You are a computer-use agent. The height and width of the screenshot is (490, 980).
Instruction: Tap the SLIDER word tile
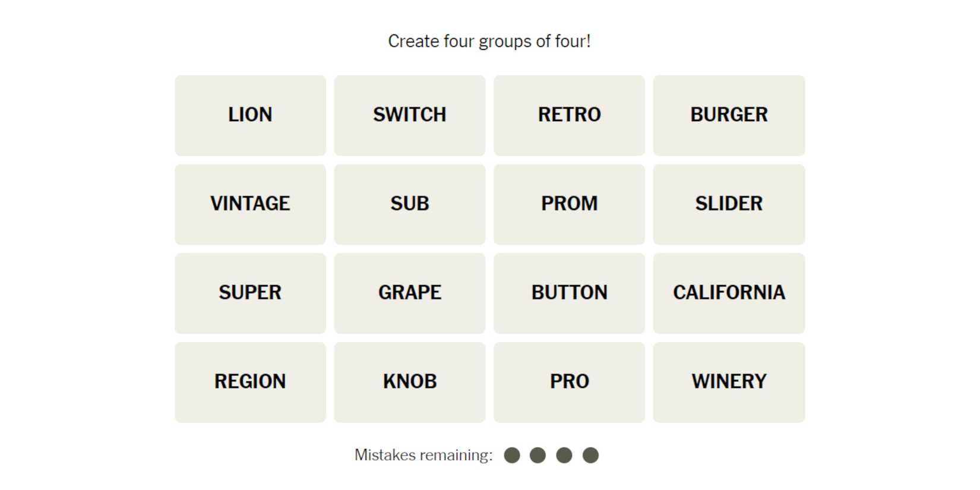[x=729, y=204]
